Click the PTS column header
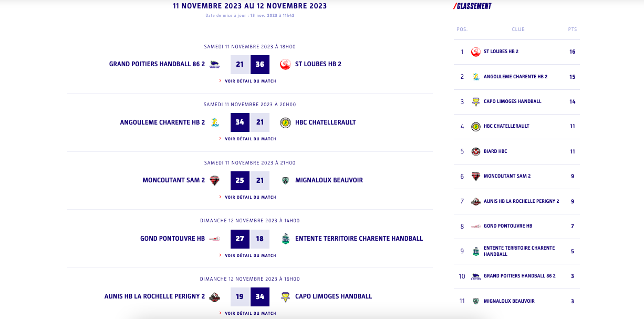The width and height of the screenshot is (644, 319). point(572,29)
